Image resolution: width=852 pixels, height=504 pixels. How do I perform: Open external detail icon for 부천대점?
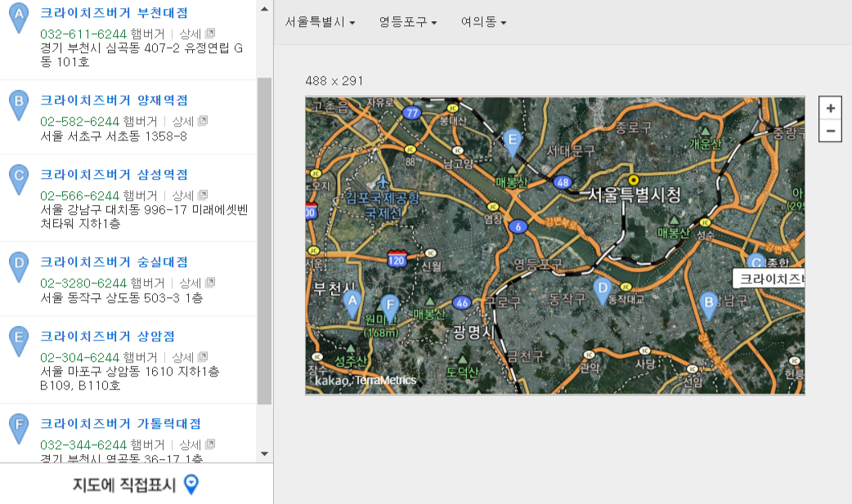point(211,33)
